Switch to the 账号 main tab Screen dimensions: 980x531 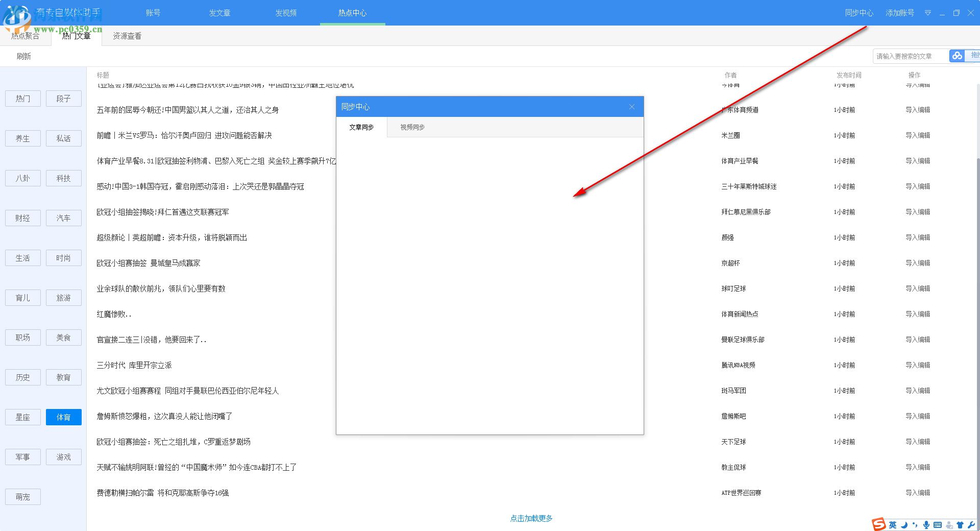(x=153, y=13)
